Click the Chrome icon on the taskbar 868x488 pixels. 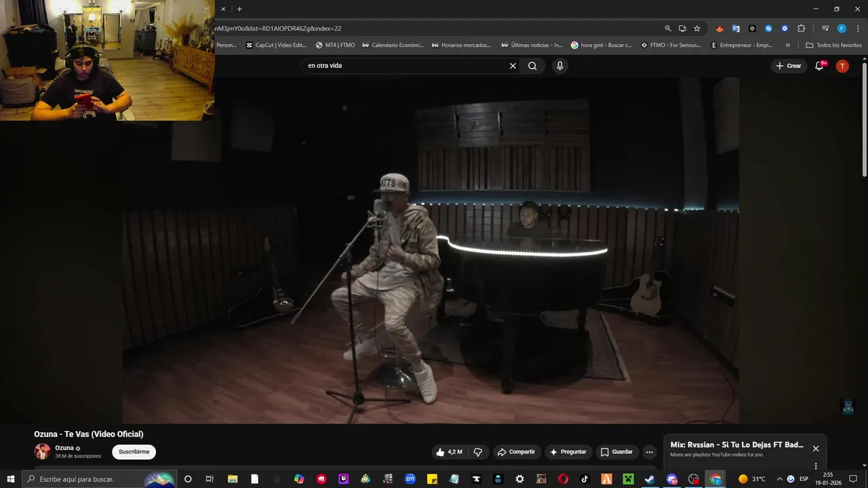(x=715, y=479)
